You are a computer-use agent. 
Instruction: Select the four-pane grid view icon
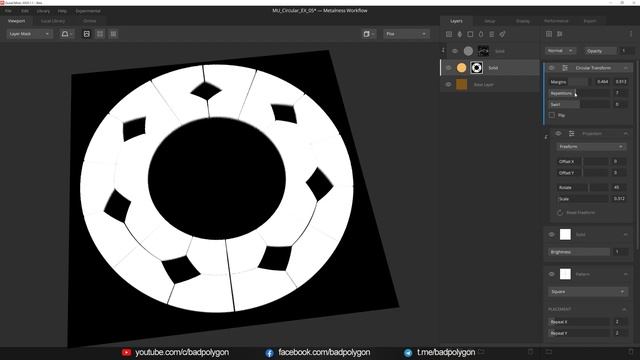coord(100,34)
